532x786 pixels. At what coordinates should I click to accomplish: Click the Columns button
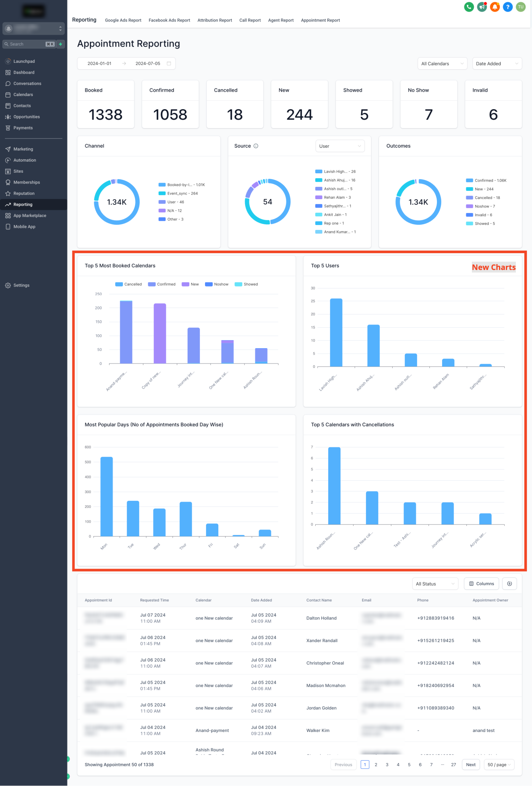point(481,584)
